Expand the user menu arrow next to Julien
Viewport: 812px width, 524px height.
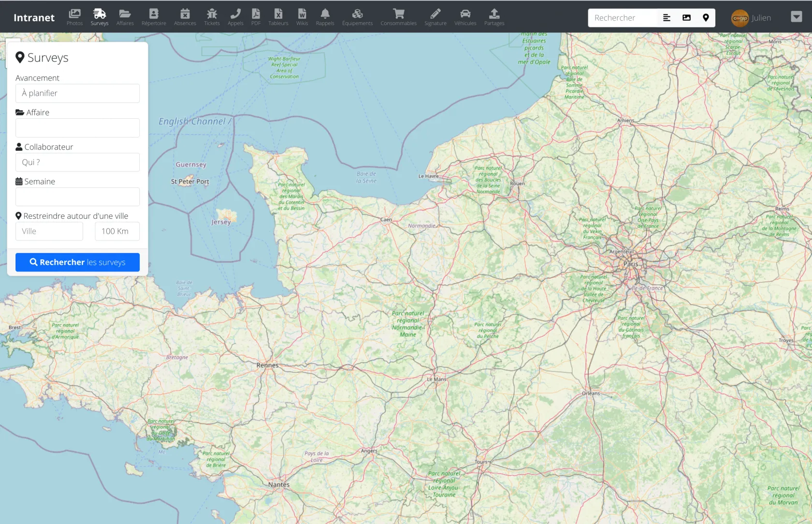coord(796,17)
